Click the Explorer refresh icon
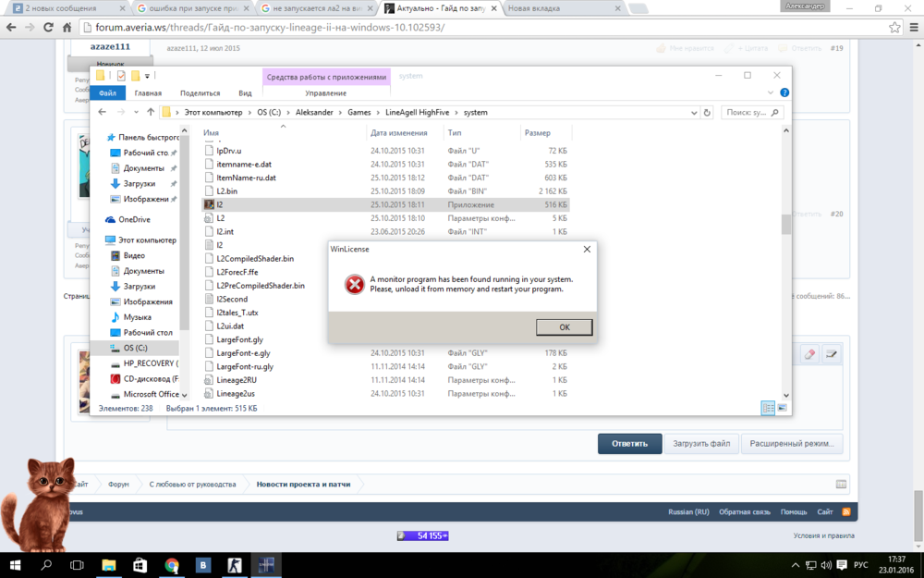924x578 pixels. point(708,112)
